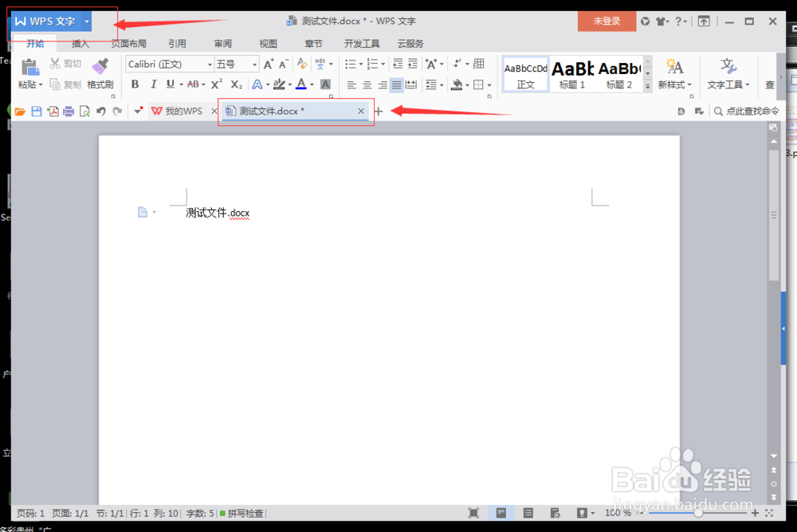
Task: Align paragraph text left
Action: 351,85
